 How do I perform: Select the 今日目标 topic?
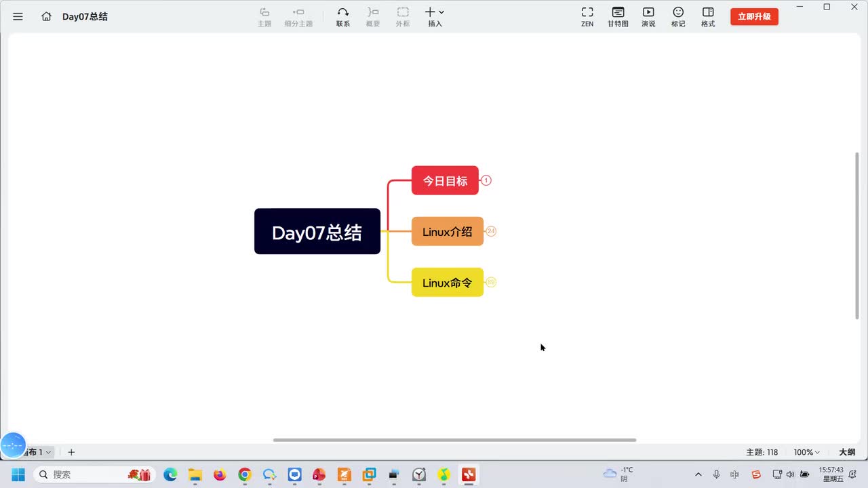(445, 180)
